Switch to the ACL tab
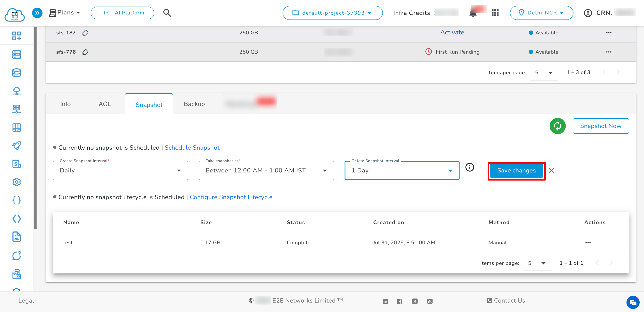Screen dimensions: 644x312 click(105, 104)
